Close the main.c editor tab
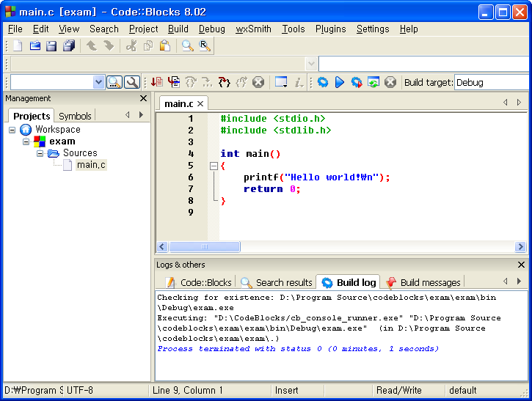 (200, 104)
